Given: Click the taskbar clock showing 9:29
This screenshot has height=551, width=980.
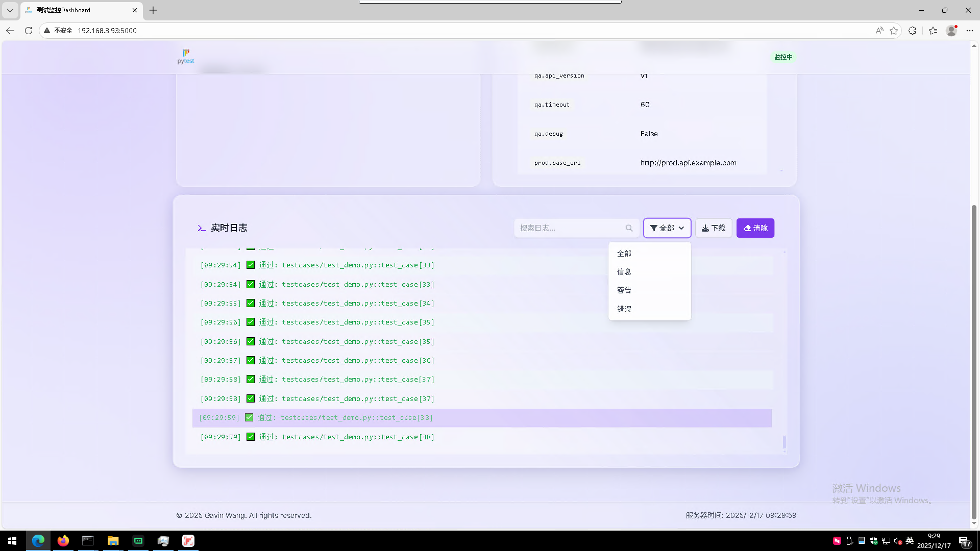Looking at the screenshot, I should (x=934, y=541).
